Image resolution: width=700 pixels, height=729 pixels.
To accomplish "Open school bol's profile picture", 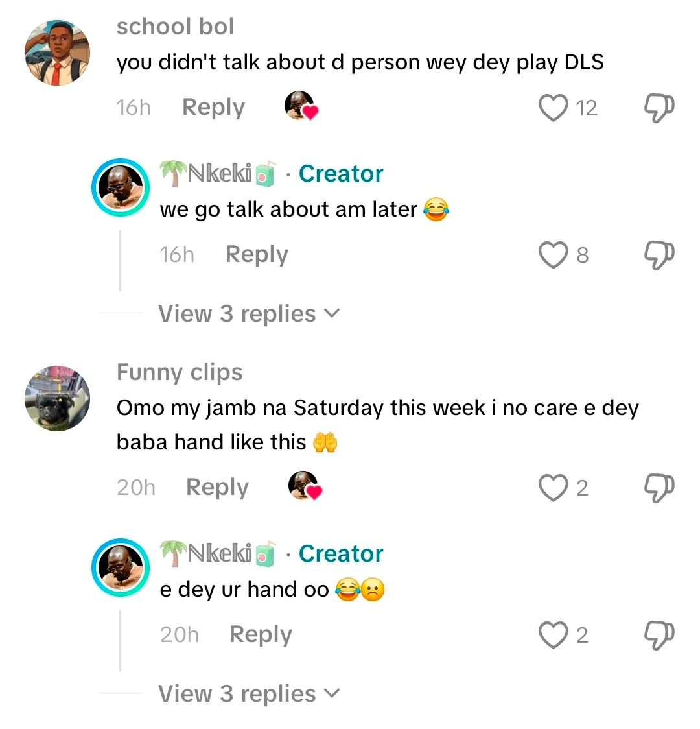I will [x=57, y=53].
